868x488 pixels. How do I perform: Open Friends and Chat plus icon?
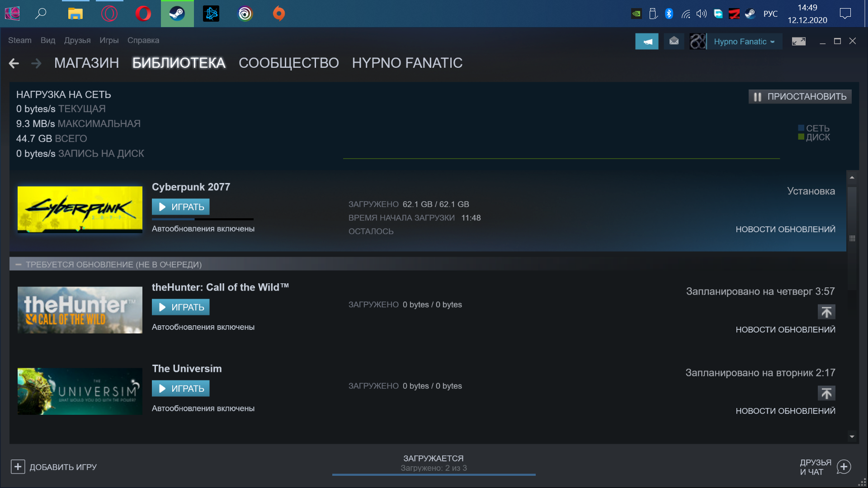(844, 467)
